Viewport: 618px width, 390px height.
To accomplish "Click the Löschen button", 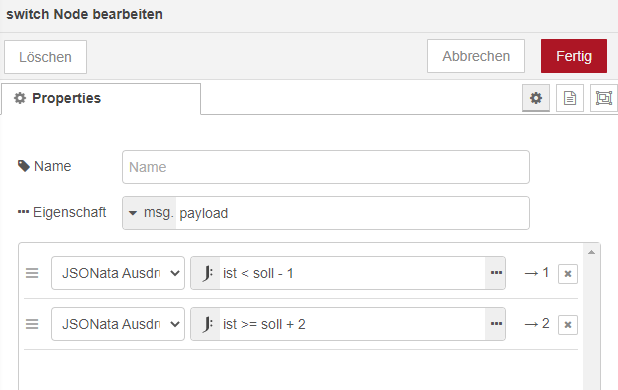I will tap(45, 57).
